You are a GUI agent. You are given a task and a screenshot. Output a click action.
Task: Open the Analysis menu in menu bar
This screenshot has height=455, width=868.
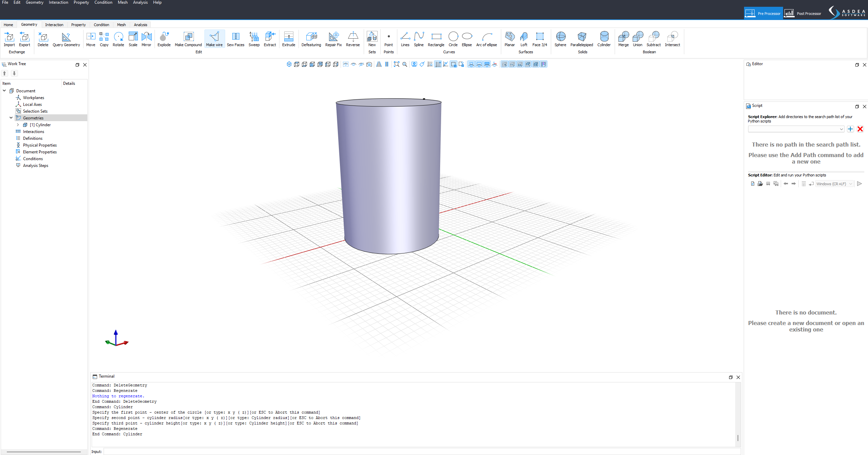click(x=140, y=2)
